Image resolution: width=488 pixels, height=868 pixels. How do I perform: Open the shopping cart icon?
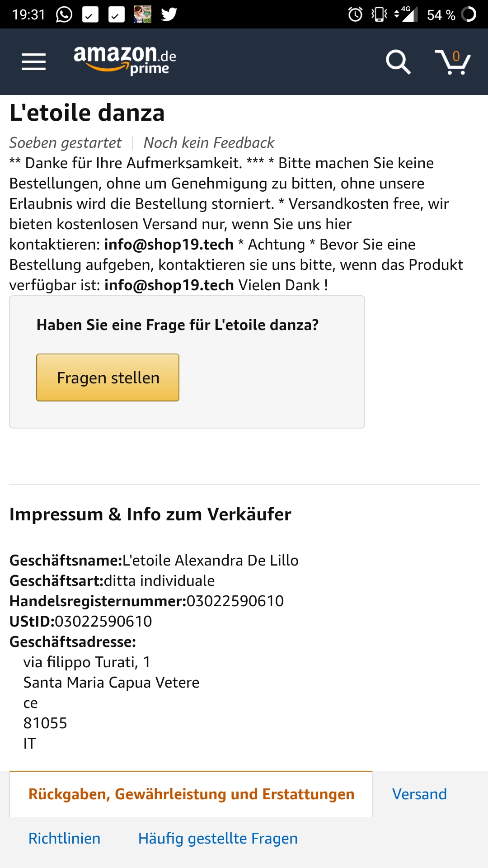coord(452,62)
